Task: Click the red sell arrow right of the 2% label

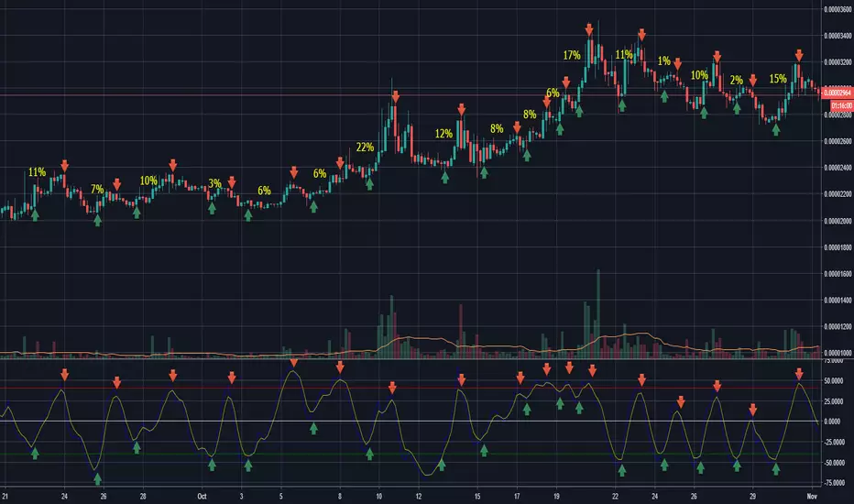Action: pos(752,80)
